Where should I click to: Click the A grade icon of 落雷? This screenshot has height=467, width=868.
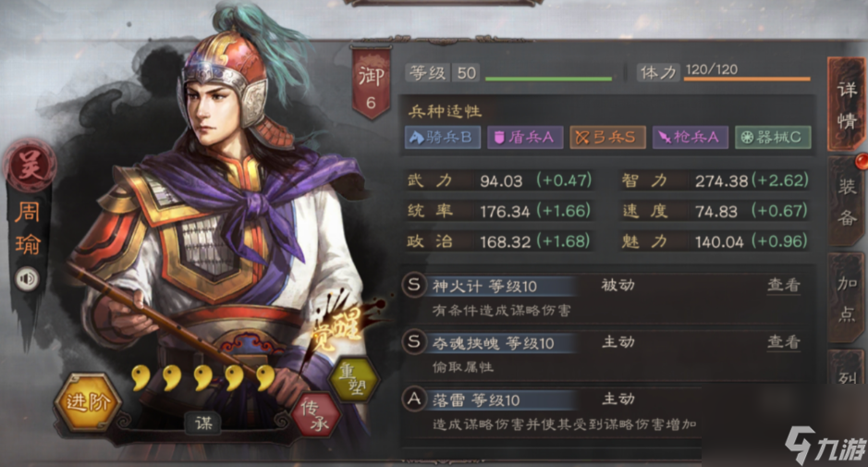coord(413,399)
